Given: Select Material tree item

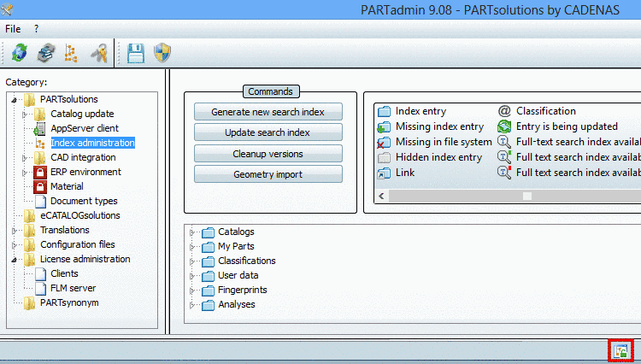Looking at the screenshot, I should pos(67,186).
